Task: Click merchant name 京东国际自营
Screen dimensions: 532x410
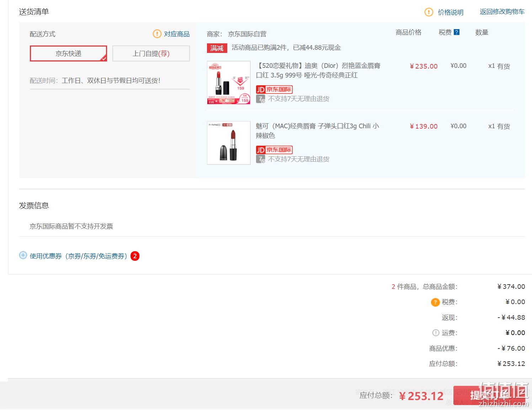Action: [247, 34]
